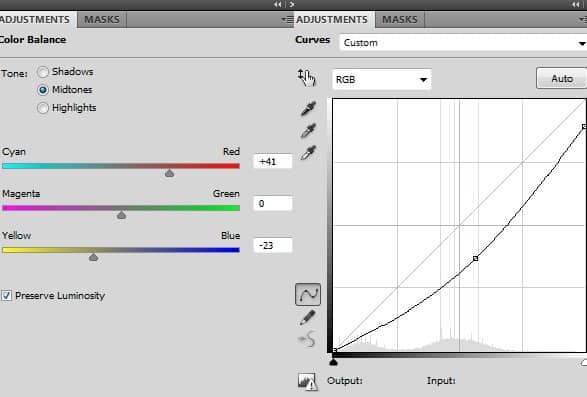Activate the edit-points curve mode button
The image size is (587, 397).
(x=308, y=294)
